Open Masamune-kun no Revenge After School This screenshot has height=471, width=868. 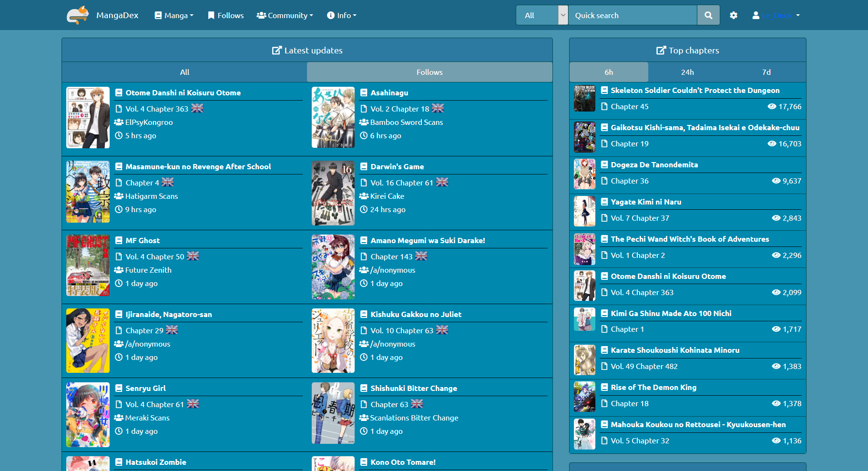[x=198, y=167]
